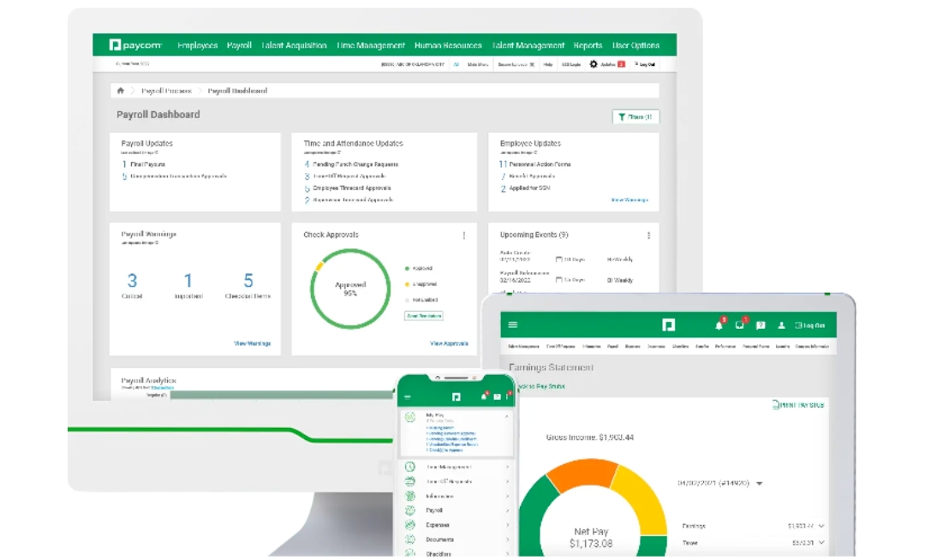Collapse the My Pay section on phone
The height and width of the screenshot is (560, 925).
click(x=507, y=416)
